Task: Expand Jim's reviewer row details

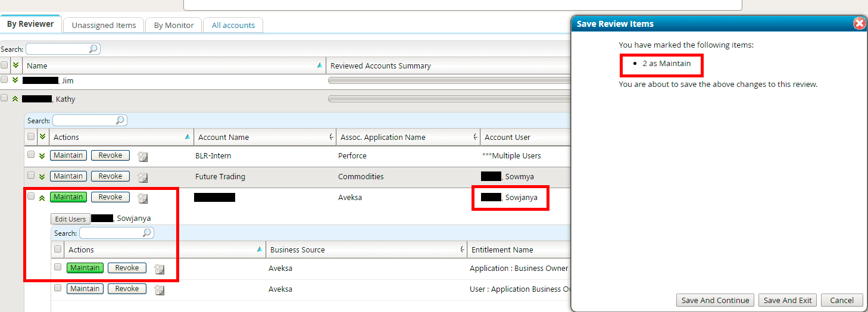Action: (x=15, y=80)
